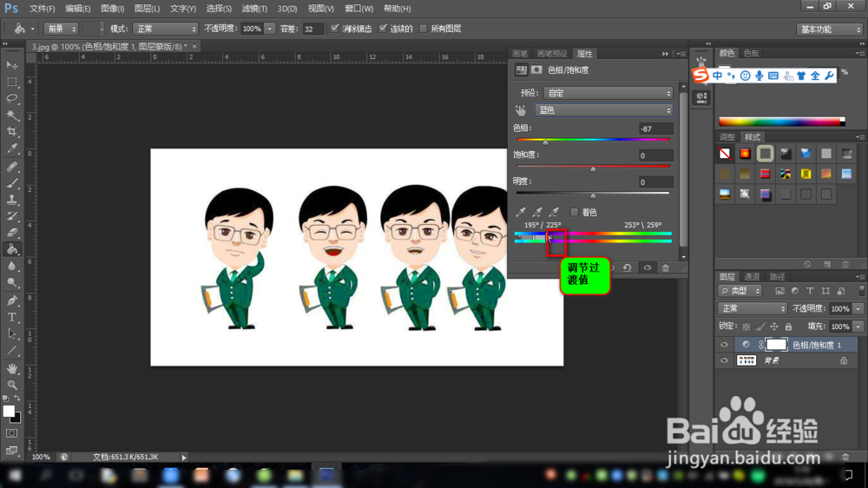
Task: Select the Brush tool
Action: 11,183
